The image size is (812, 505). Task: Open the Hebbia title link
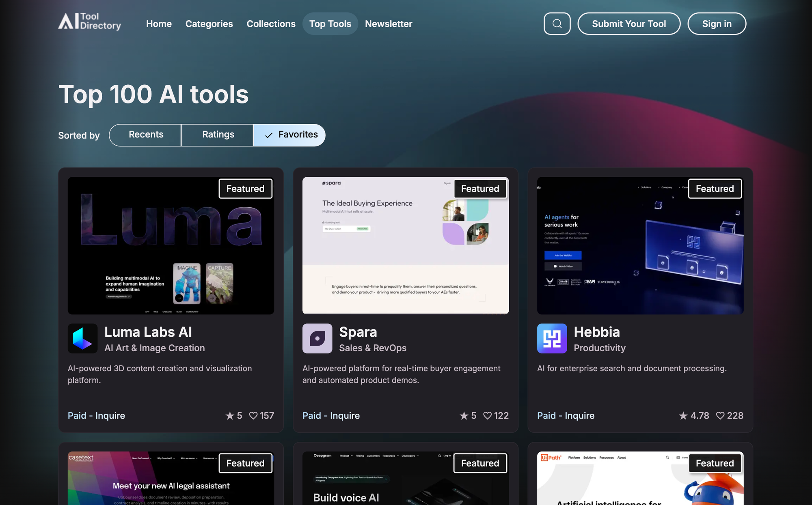coord(597,332)
